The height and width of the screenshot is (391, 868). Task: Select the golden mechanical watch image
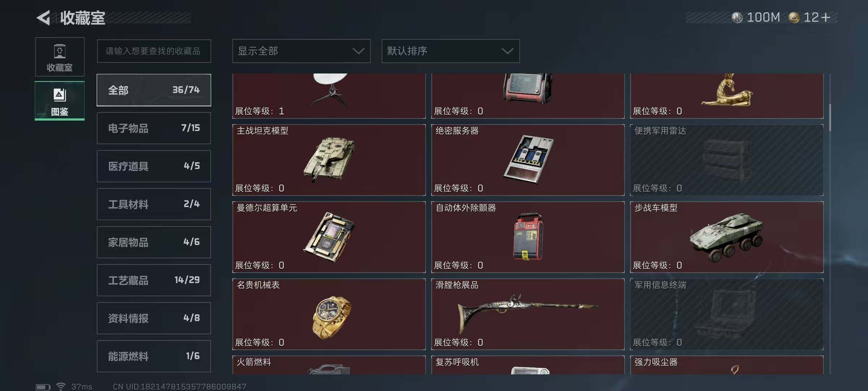click(331, 316)
